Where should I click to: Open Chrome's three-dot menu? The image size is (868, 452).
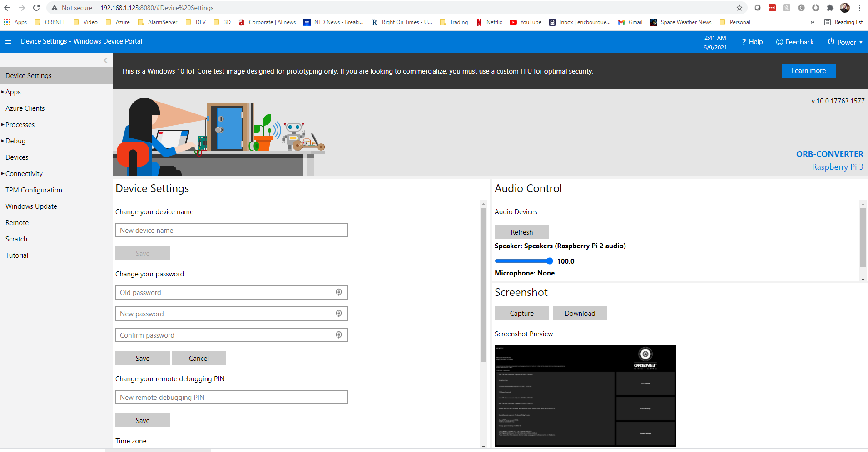[860, 8]
